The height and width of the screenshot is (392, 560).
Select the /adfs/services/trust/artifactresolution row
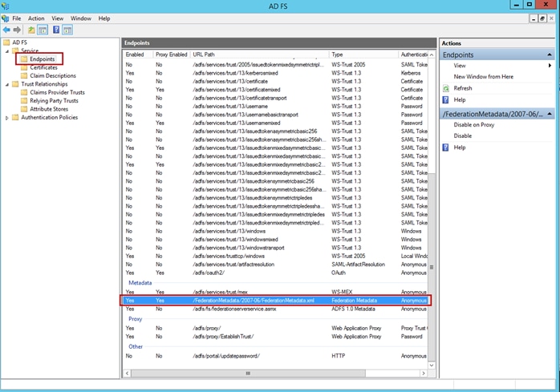click(275, 265)
